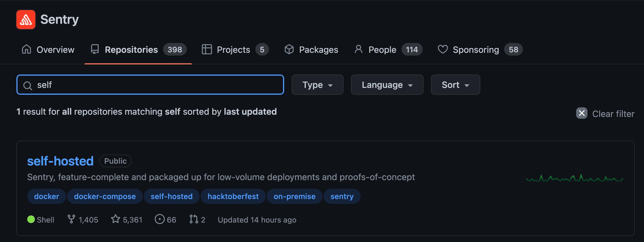
Task: Click the Sentry organization logo
Action: click(x=26, y=20)
